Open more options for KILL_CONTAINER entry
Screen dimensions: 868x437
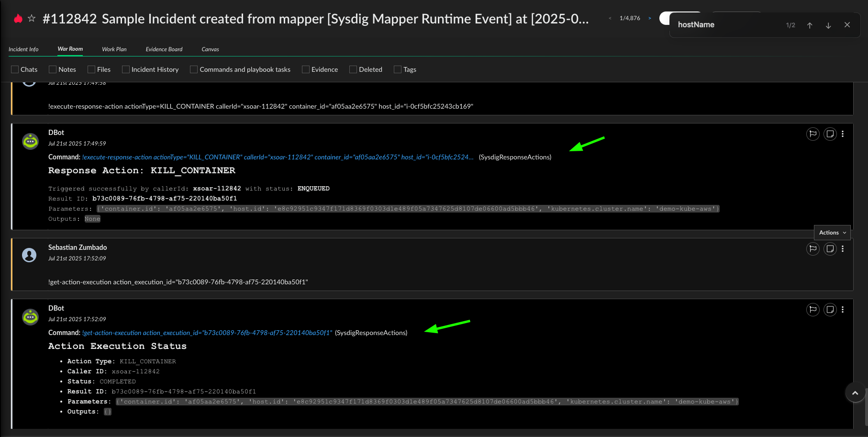(x=843, y=134)
